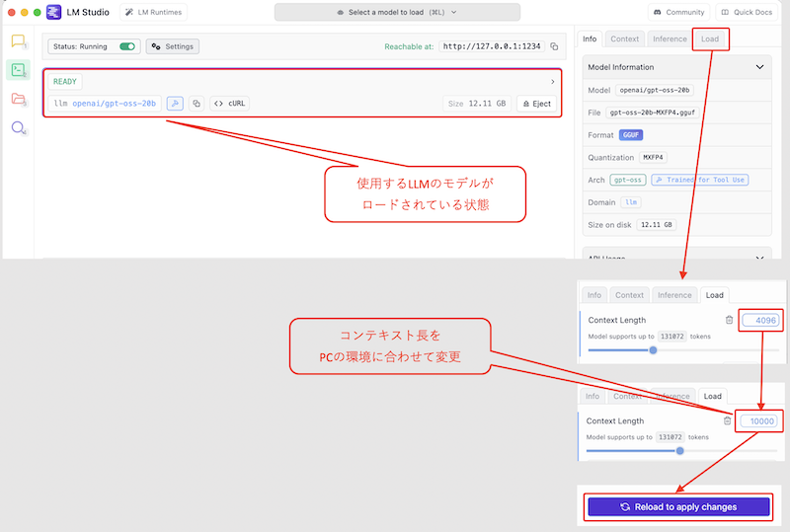Open server Settings
Viewport: 790px width, 532px height.
(173, 46)
